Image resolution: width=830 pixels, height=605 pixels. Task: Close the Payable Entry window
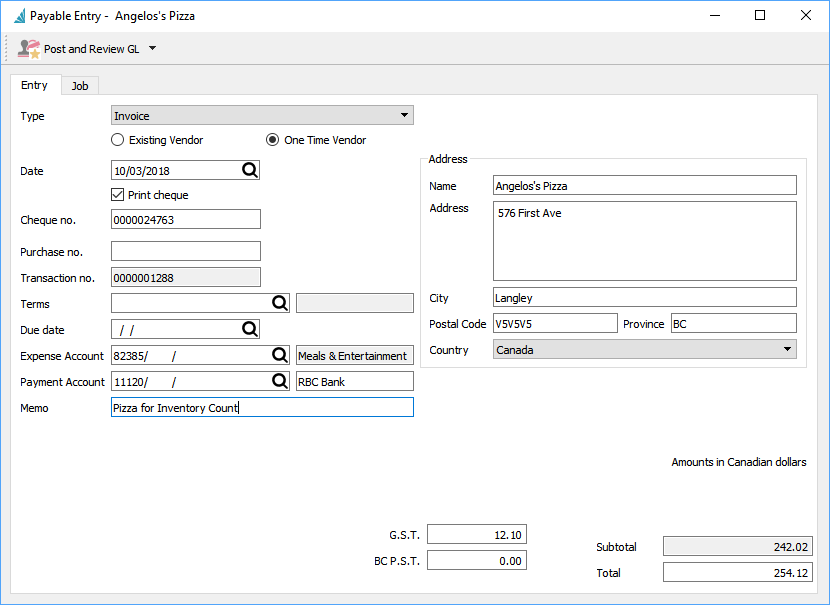point(806,16)
